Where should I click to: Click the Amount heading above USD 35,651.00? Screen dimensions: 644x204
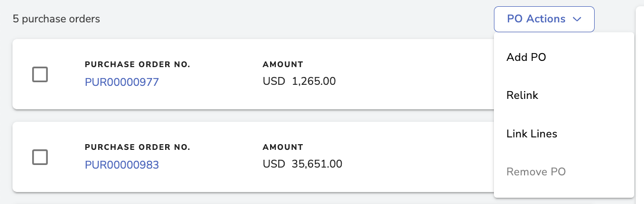click(x=283, y=147)
